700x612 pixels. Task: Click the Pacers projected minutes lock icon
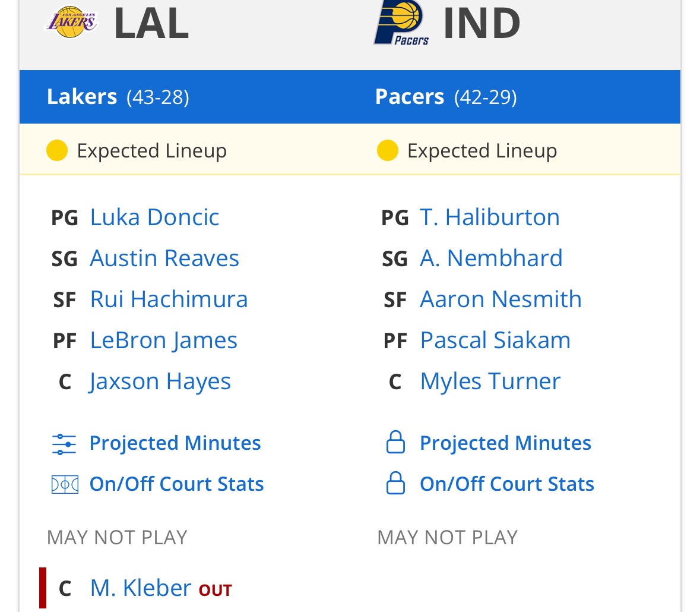pyautogui.click(x=395, y=443)
